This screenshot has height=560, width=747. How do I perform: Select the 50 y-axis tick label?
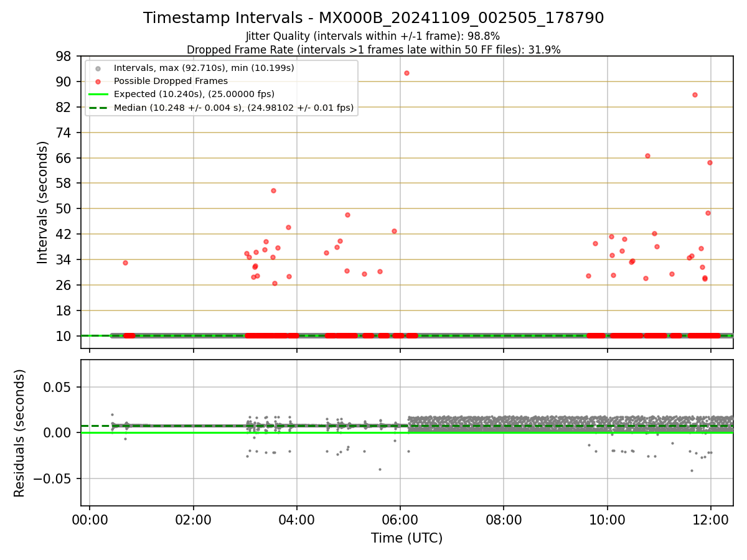click(65, 209)
